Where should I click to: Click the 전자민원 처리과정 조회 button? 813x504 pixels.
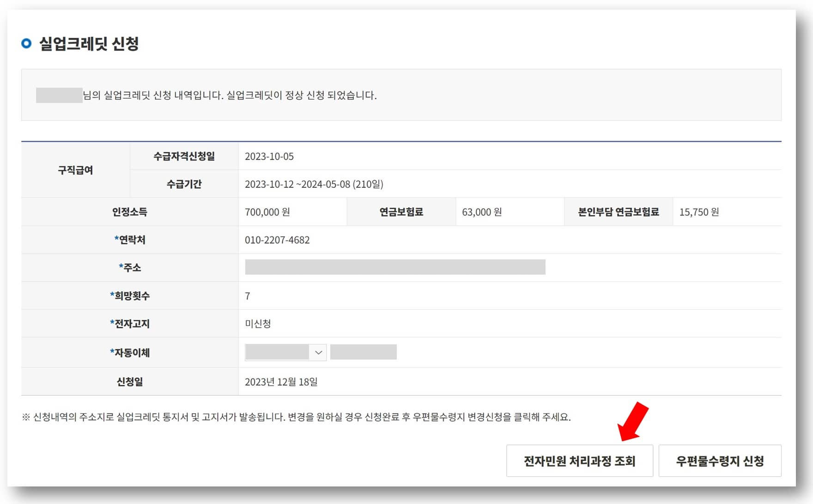(580, 460)
